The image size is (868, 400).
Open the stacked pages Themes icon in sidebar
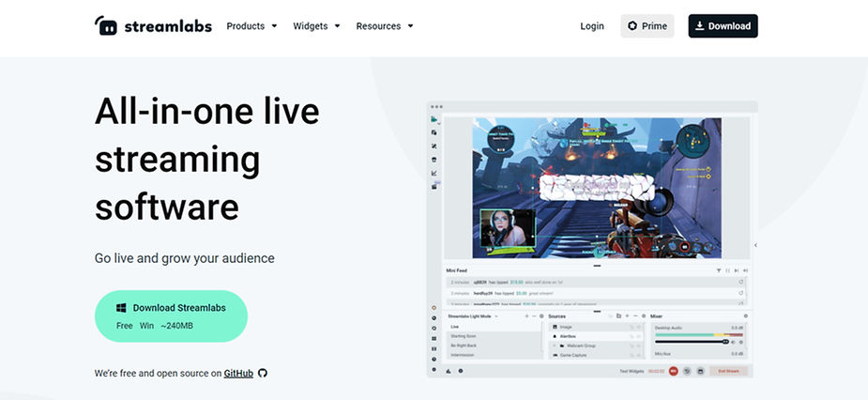click(434, 133)
